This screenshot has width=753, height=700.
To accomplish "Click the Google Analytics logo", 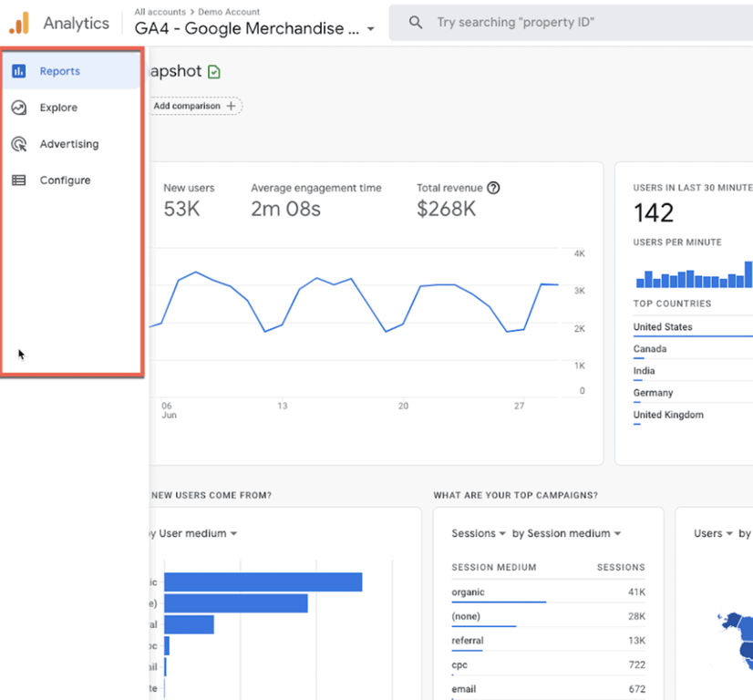I will [x=19, y=23].
